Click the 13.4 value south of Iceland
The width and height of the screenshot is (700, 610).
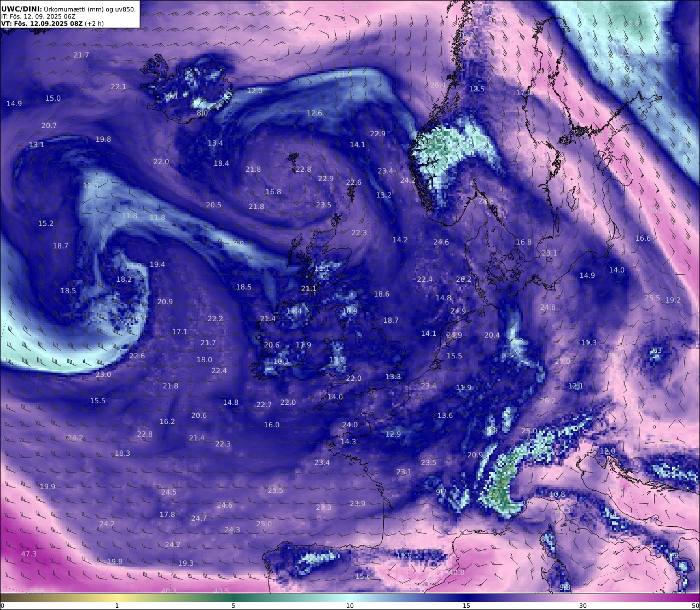point(215,143)
